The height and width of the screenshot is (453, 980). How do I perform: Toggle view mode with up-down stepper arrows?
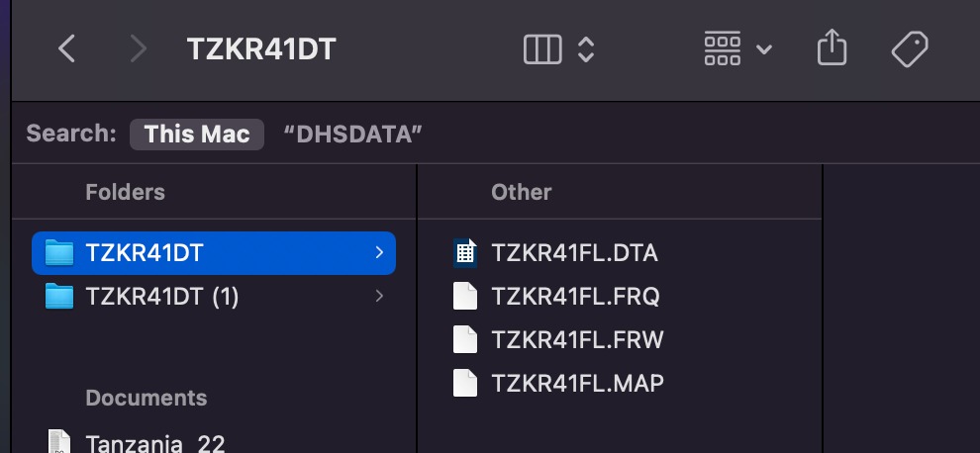(586, 48)
